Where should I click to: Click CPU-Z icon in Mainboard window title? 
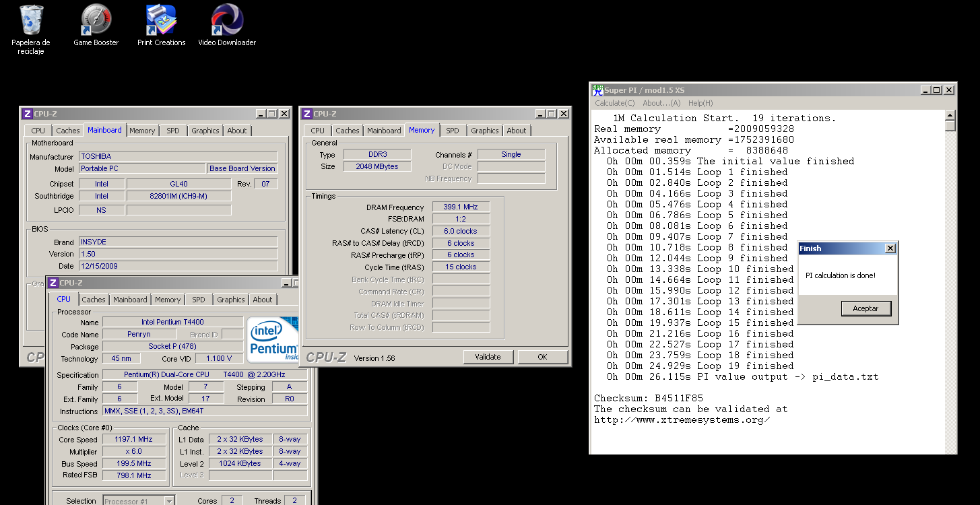pyautogui.click(x=28, y=114)
